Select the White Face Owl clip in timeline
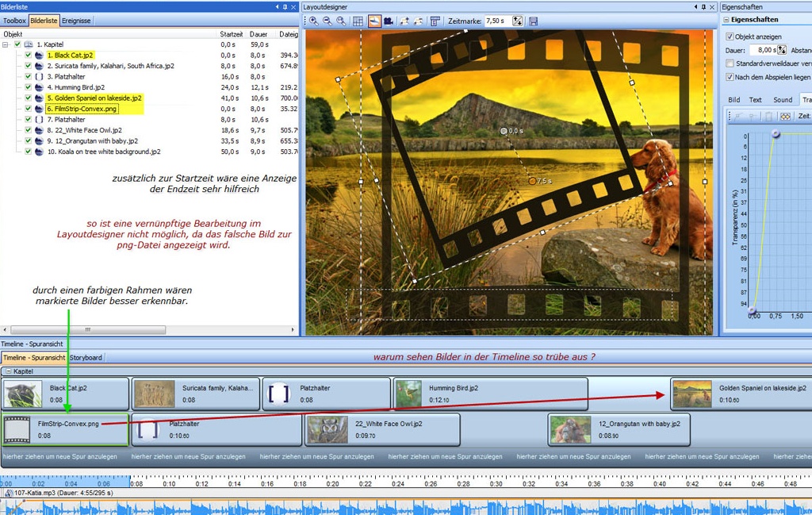This screenshot has height=515, width=812. (382, 429)
